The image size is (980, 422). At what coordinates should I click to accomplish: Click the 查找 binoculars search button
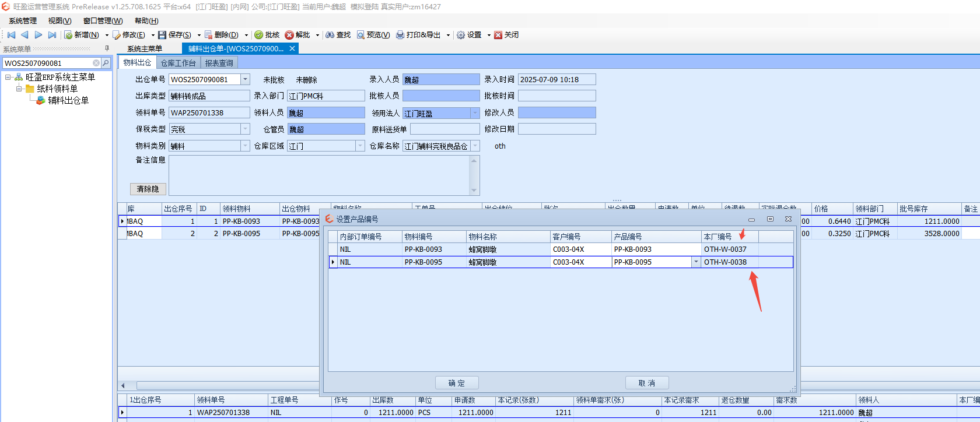click(x=338, y=35)
